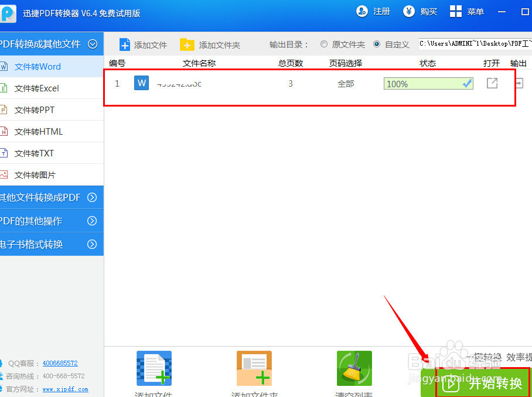The height and width of the screenshot is (397, 532).
Task: Open the converted file via 打开 icon
Action: (x=492, y=83)
